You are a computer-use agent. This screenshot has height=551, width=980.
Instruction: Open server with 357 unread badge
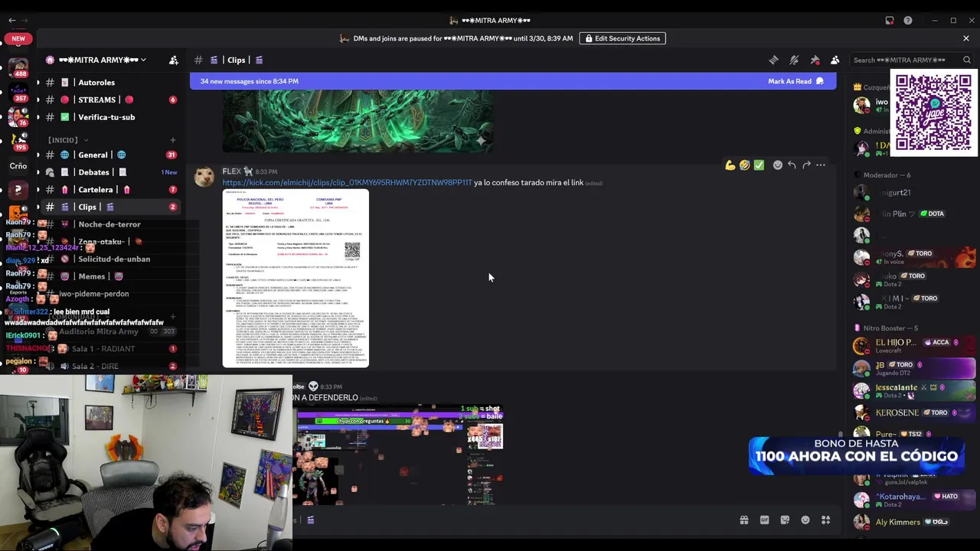[18, 94]
